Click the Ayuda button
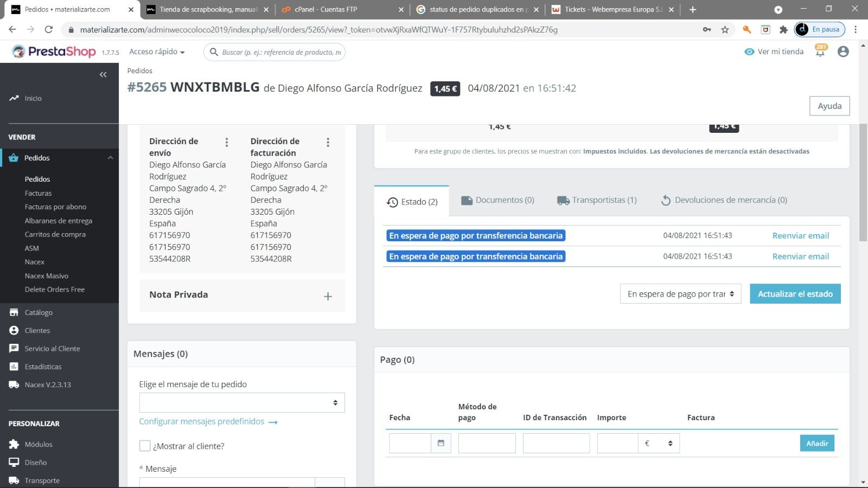The height and width of the screenshot is (488, 868). [x=829, y=106]
